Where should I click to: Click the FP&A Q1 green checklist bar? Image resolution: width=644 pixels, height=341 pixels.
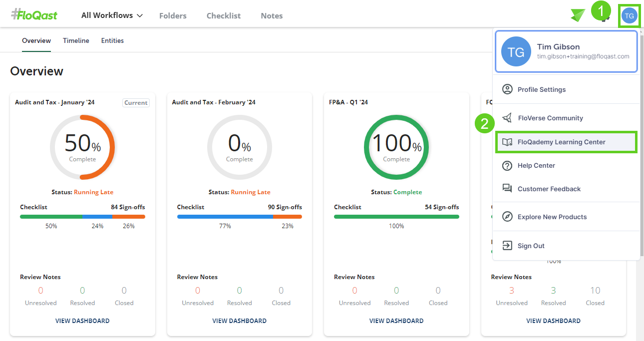[396, 217]
